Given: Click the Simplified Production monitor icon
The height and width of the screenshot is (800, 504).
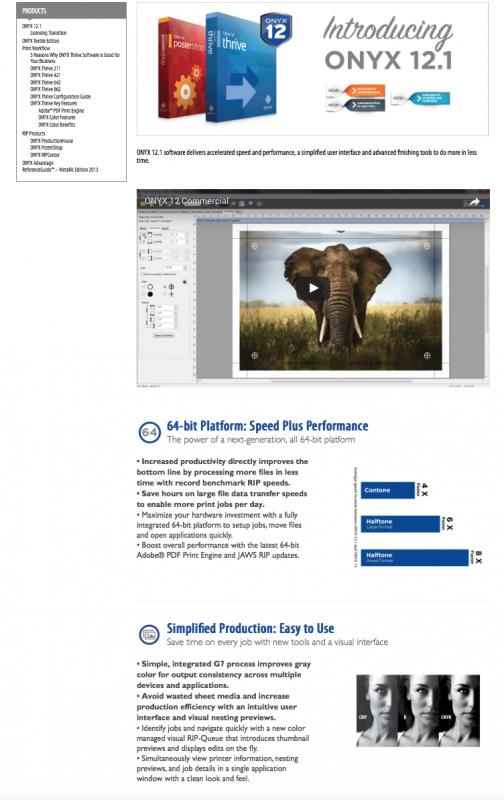Looking at the screenshot, I should click(149, 635).
